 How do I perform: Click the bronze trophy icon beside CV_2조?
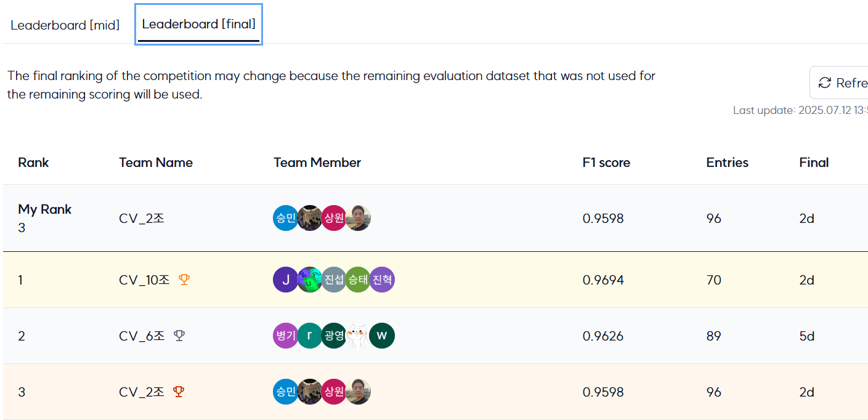(x=179, y=392)
